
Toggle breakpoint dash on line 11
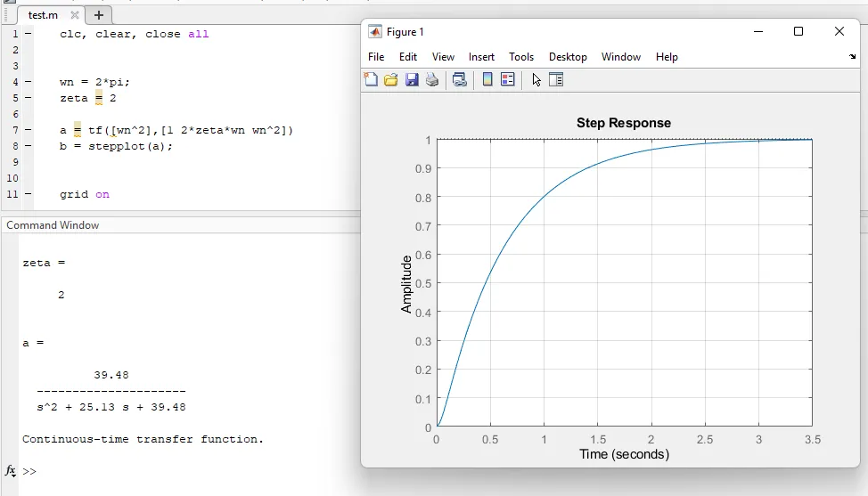pos(29,194)
